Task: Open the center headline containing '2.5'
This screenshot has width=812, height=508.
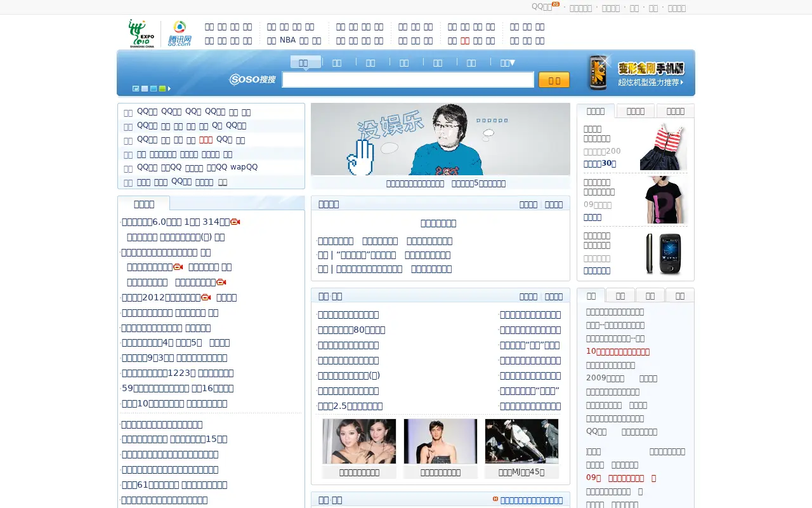Action: pyautogui.click(x=350, y=406)
